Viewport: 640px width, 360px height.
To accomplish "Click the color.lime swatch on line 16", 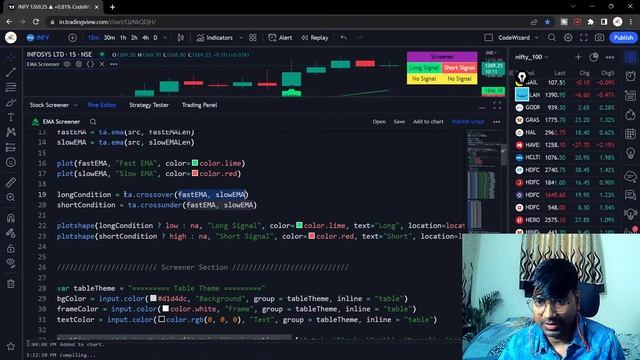I will click(x=195, y=163).
